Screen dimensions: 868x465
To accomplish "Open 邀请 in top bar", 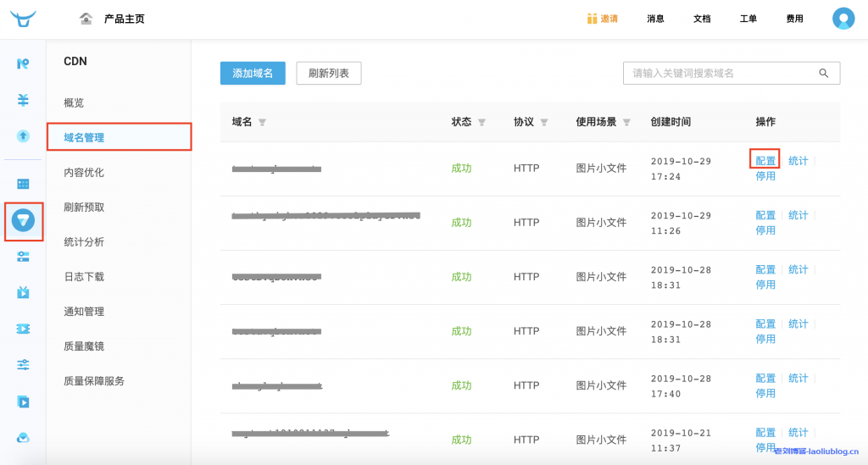I will (609, 19).
